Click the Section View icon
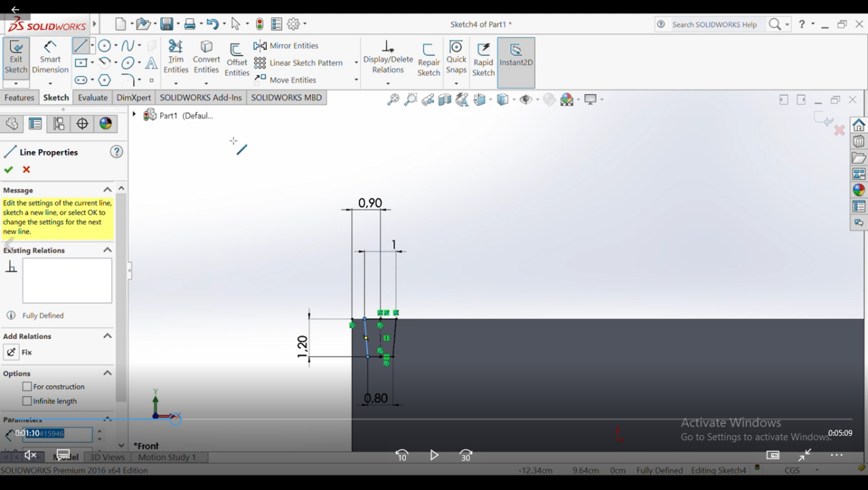Image resolution: width=868 pixels, height=490 pixels. [445, 100]
